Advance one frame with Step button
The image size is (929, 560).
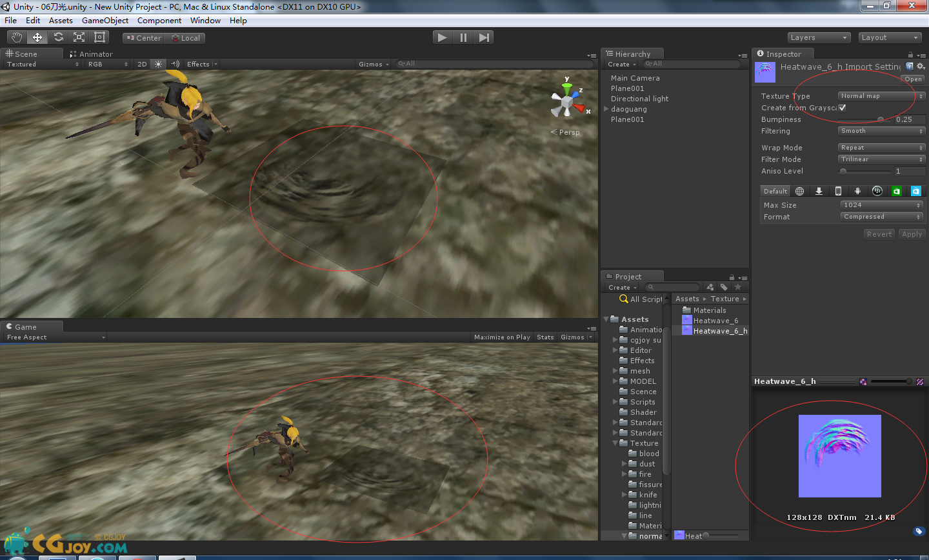484,37
